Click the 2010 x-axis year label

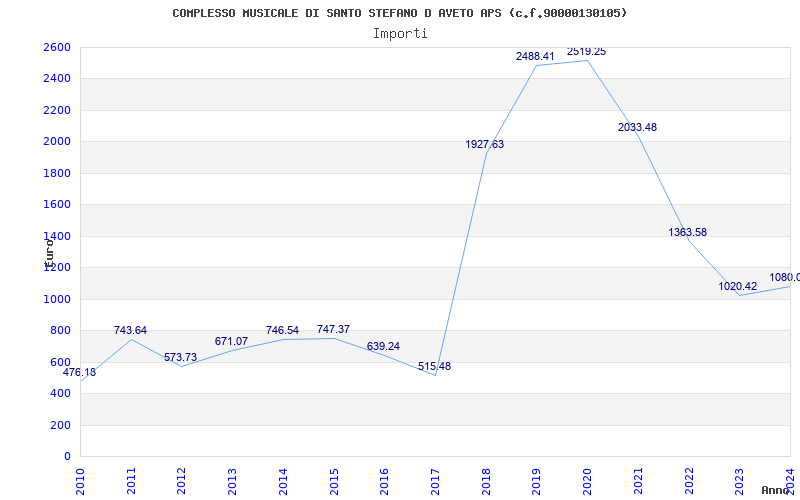click(x=80, y=481)
